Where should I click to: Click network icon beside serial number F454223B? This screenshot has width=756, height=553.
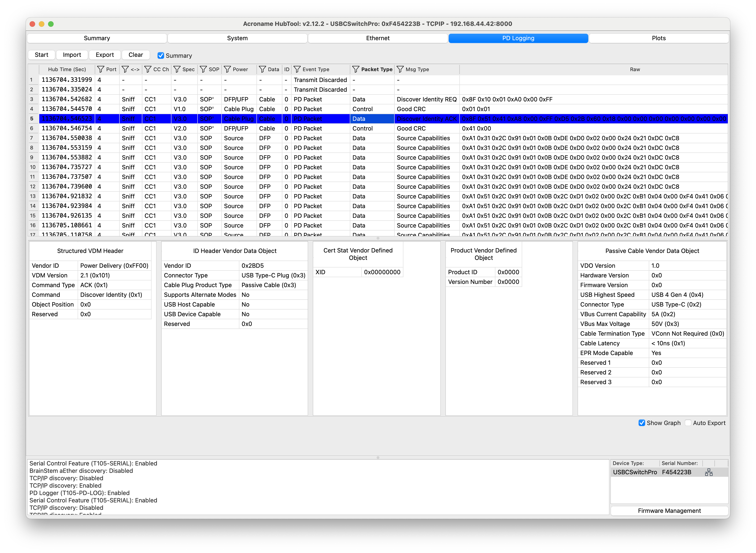pyautogui.click(x=708, y=472)
